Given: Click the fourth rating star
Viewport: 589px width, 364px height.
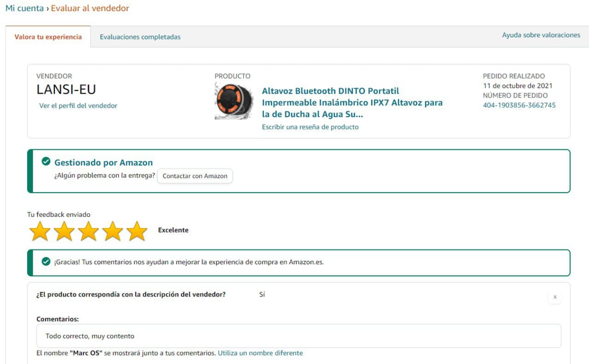Looking at the screenshot, I should pos(113,231).
